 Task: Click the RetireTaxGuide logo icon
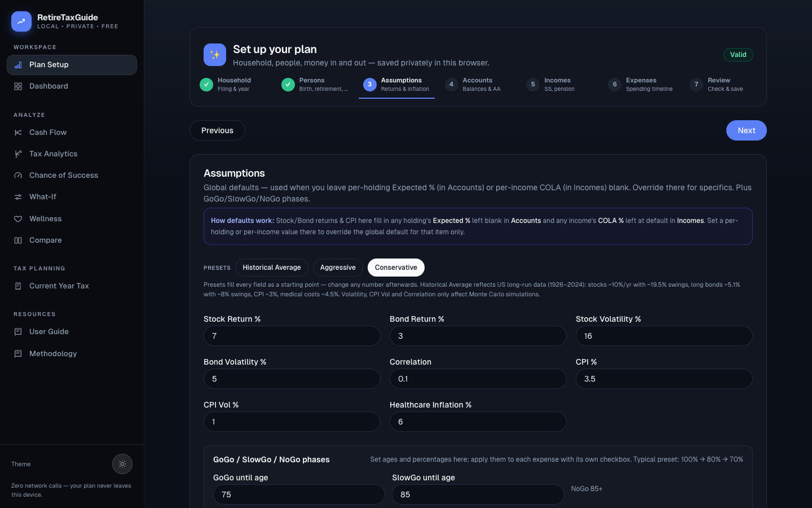coord(21,21)
